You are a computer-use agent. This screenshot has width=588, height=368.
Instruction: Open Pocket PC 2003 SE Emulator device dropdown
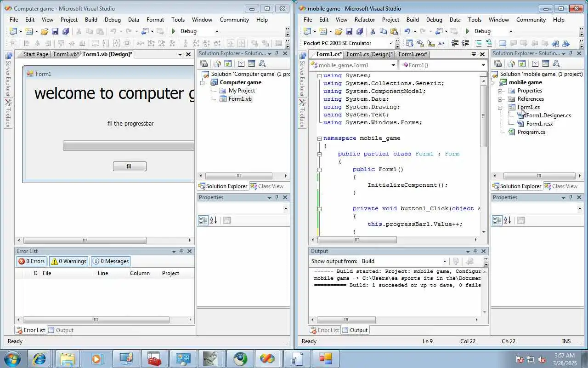(x=390, y=43)
